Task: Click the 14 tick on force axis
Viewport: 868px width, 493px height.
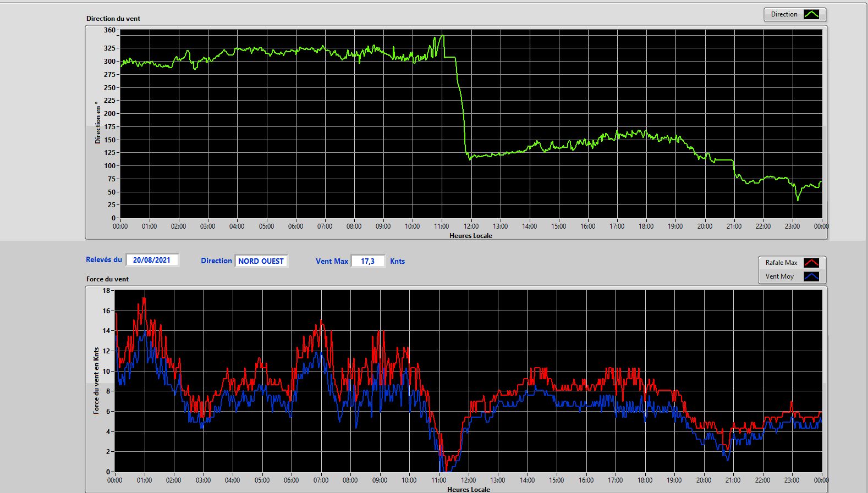Action: click(x=106, y=331)
